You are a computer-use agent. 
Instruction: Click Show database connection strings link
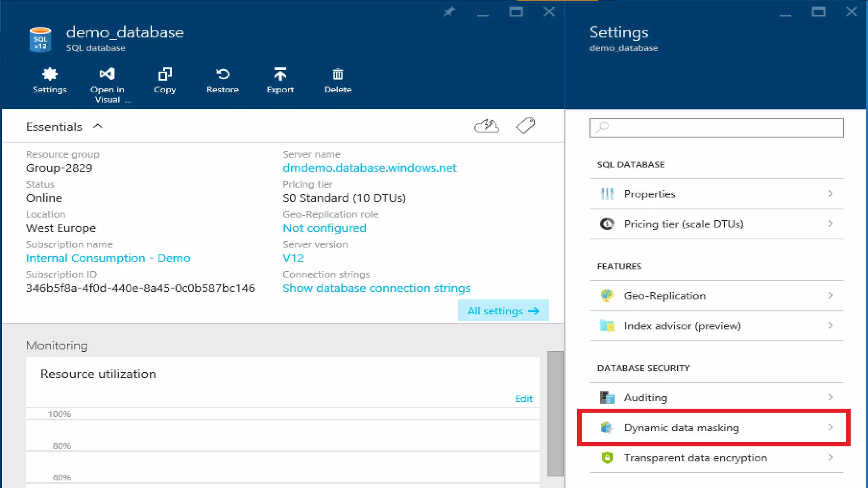point(376,288)
